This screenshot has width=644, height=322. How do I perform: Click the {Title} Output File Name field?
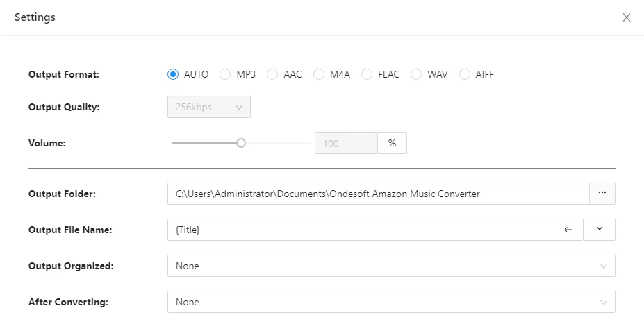point(375,230)
